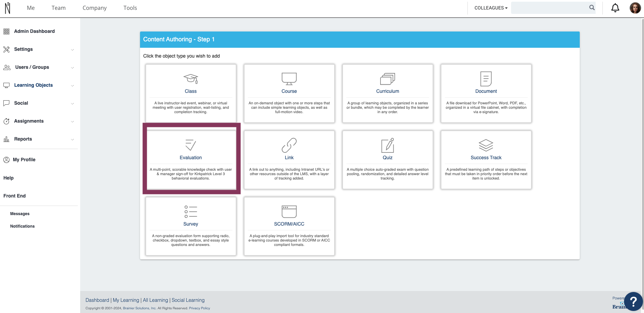
Task: Click the Assignments stopwatch icon
Action: click(x=6, y=121)
